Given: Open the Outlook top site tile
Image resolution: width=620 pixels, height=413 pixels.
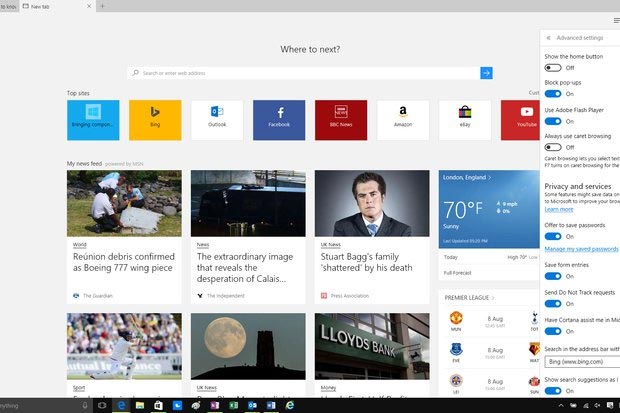Looking at the screenshot, I should click(217, 120).
